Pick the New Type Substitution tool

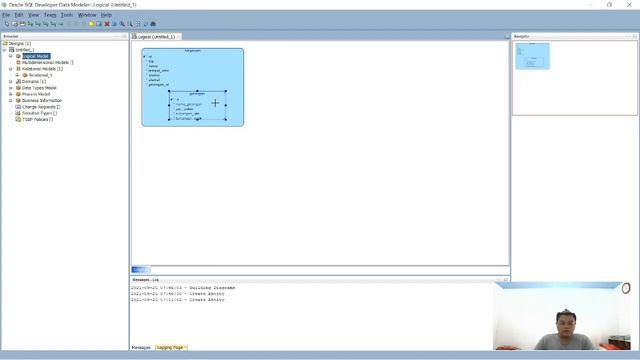coord(61,24)
